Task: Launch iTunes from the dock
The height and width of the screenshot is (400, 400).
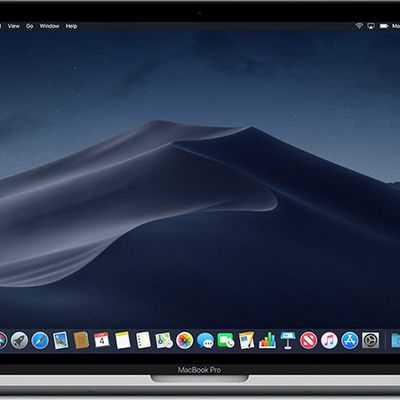Action: [x=329, y=341]
